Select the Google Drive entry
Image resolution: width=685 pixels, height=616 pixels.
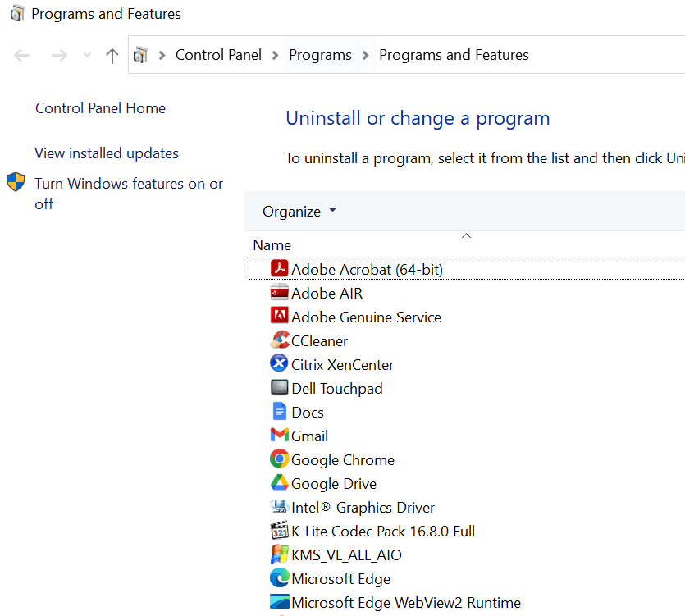coord(334,484)
